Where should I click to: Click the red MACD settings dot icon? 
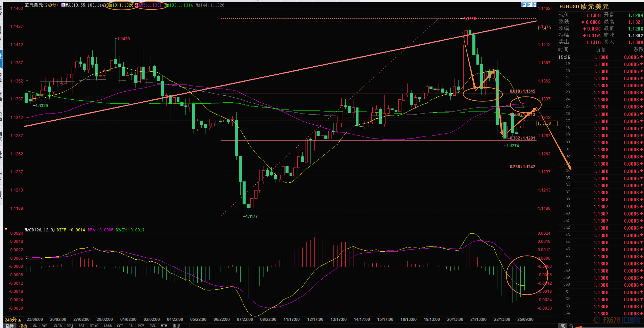pyautogui.click(x=6, y=229)
